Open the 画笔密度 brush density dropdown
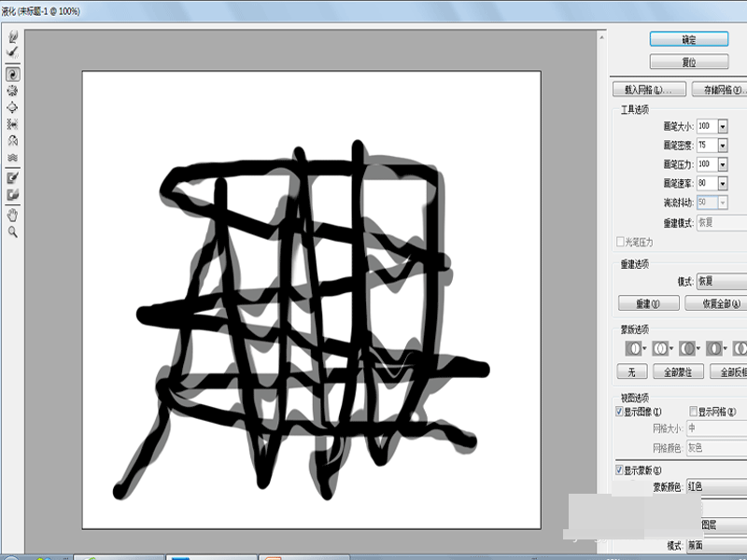Viewport: 747px width, 560px height. tap(723, 145)
